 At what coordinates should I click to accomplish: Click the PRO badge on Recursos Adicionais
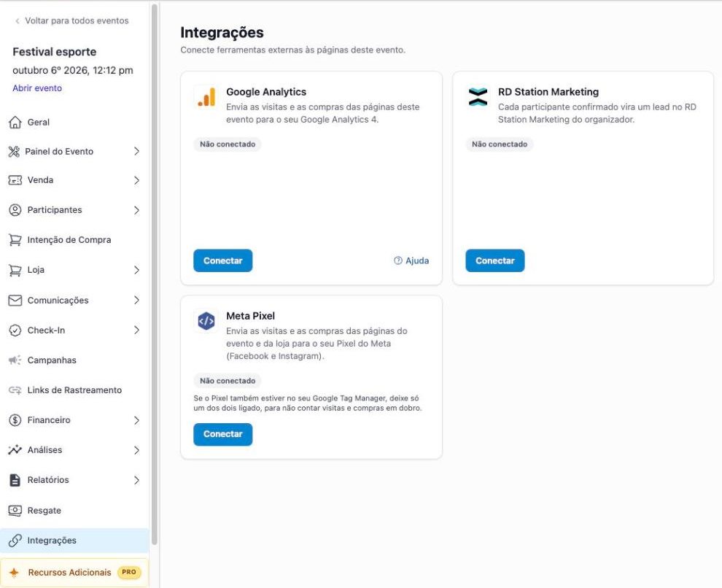(129, 573)
